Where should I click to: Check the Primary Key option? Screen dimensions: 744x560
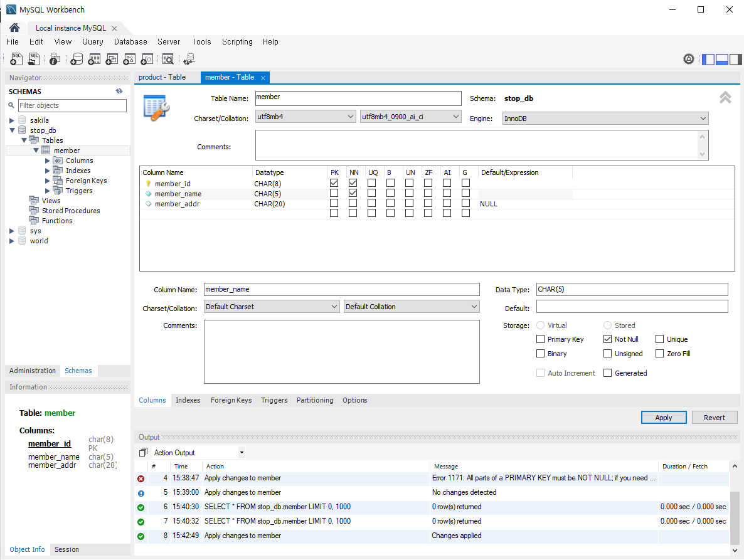point(540,339)
